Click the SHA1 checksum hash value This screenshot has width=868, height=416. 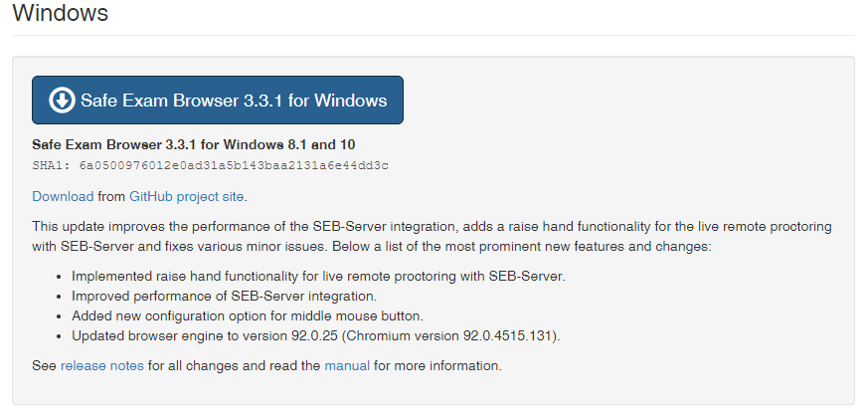(x=234, y=165)
